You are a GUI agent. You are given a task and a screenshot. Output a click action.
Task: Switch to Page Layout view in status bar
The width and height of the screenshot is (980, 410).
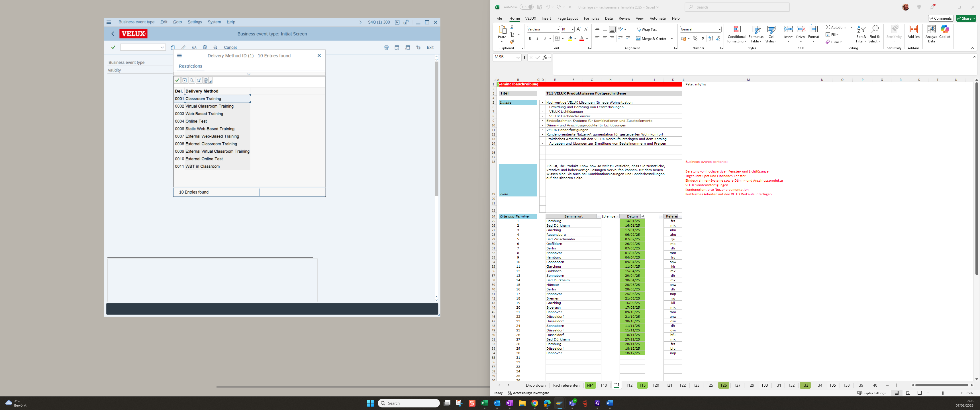coord(908,393)
